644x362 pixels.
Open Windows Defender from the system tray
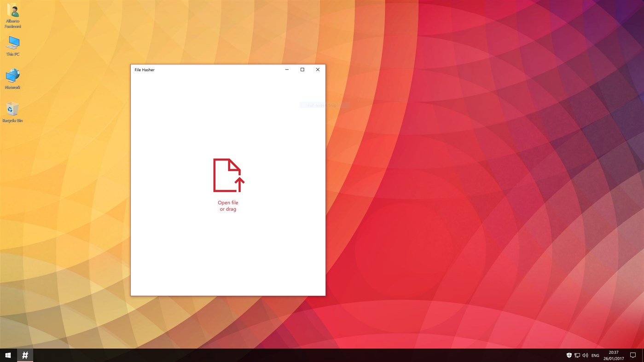point(569,355)
